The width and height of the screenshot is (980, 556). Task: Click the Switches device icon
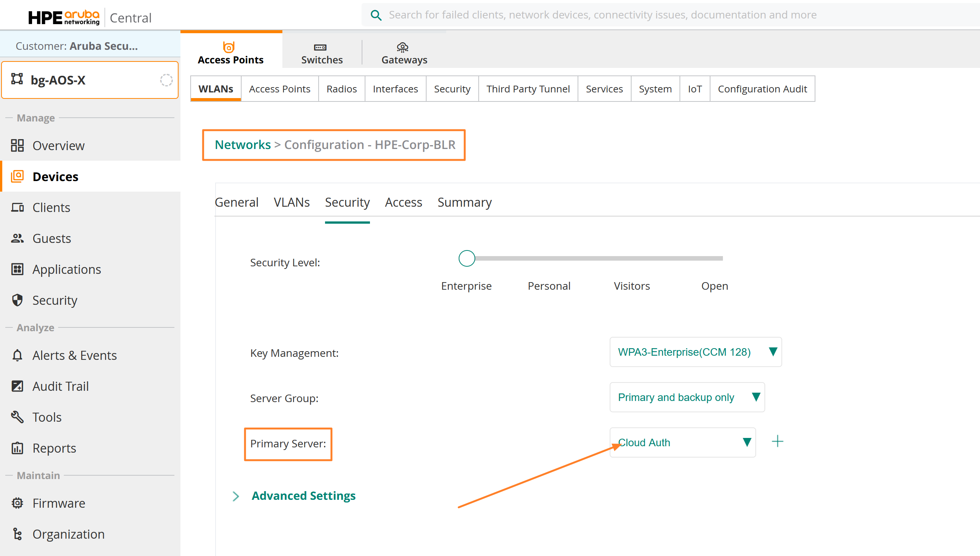click(320, 48)
